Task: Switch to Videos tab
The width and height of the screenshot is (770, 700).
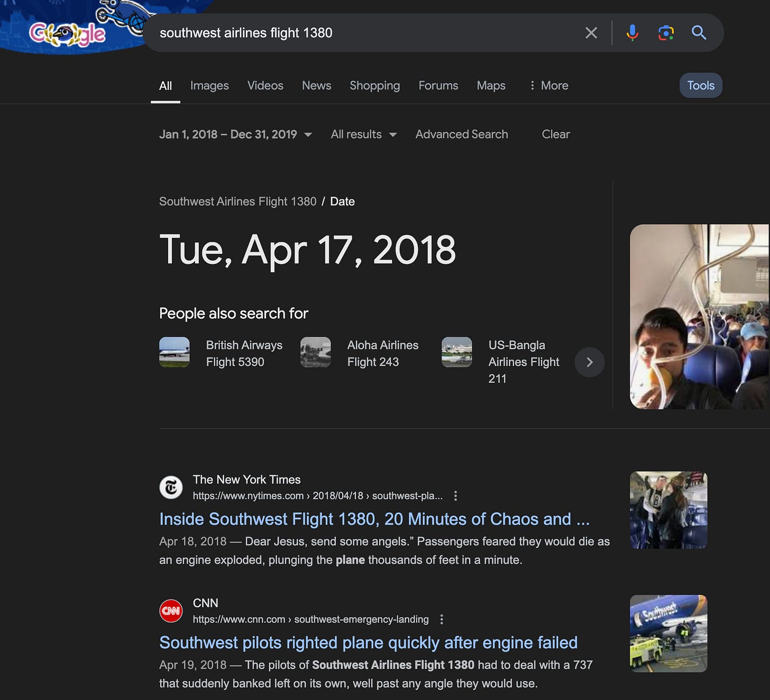Action: pyautogui.click(x=265, y=86)
